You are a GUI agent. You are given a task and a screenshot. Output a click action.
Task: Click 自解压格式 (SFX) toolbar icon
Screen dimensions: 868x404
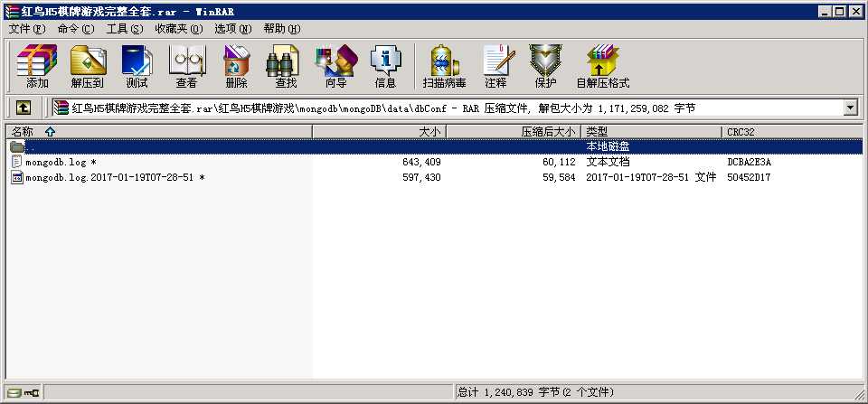602,66
